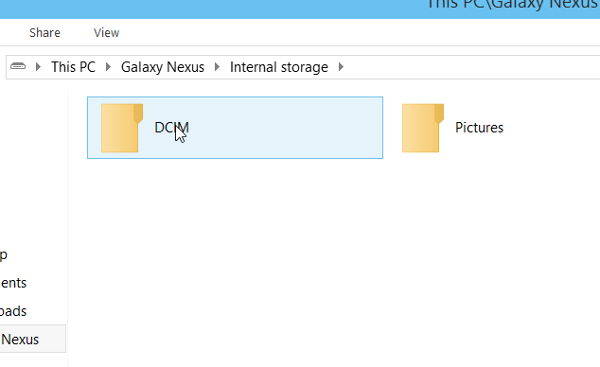
Task: Expand the chevron after Internal storage
Action: 341,67
